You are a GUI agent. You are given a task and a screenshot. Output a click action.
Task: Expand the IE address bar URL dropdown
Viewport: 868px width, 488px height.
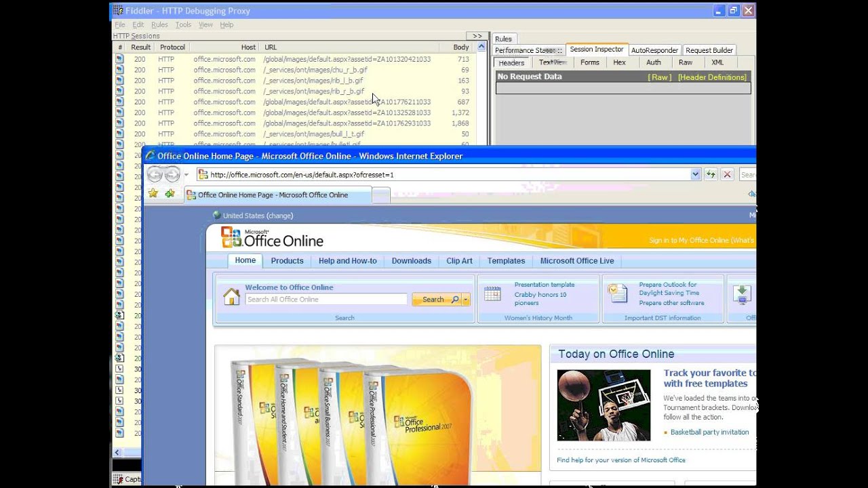pos(695,175)
